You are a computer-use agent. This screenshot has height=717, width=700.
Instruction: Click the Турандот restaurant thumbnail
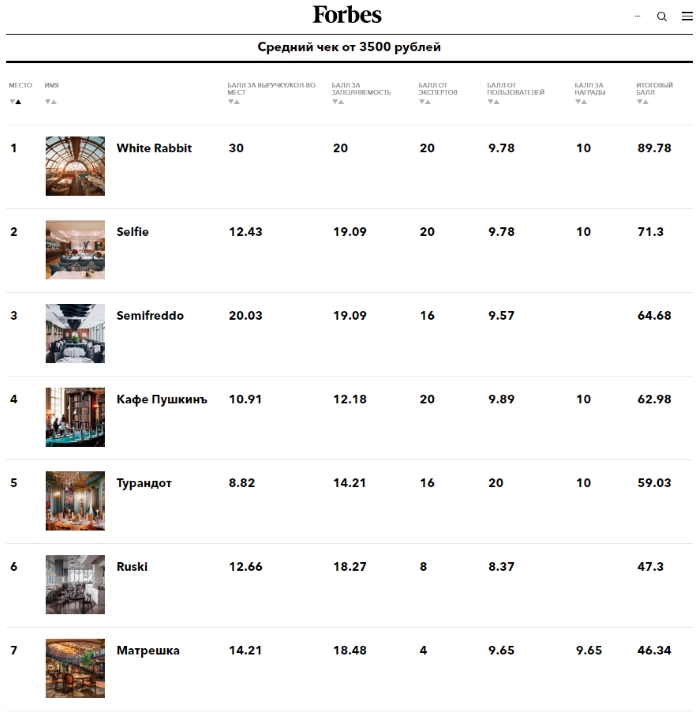[75, 500]
